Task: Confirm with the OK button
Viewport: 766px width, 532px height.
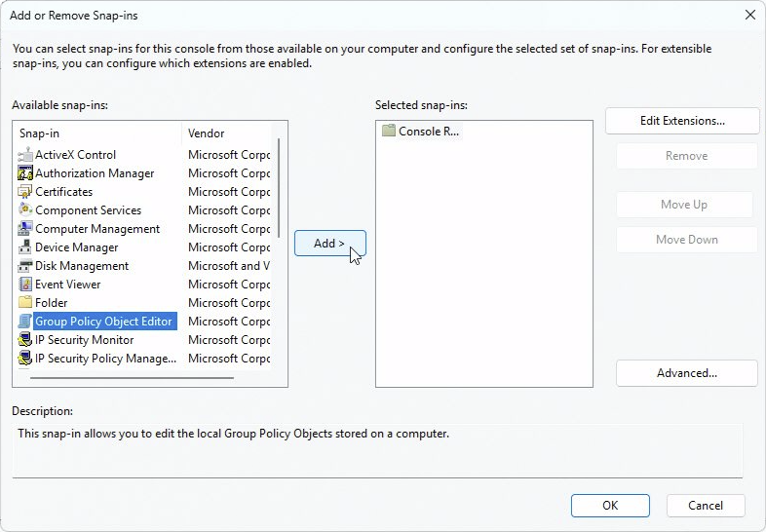Action: (x=609, y=506)
